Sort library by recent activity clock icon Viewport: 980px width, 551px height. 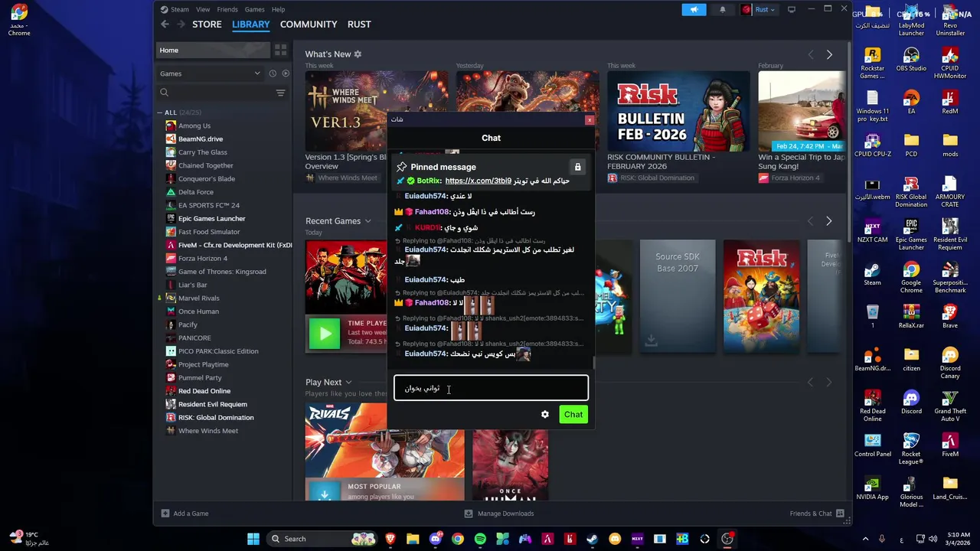pos(273,73)
